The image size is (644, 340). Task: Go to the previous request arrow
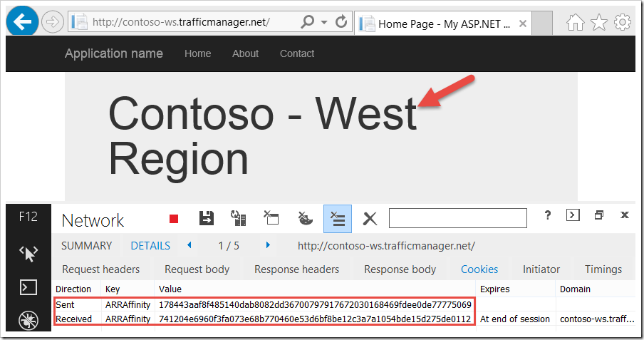click(189, 245)
